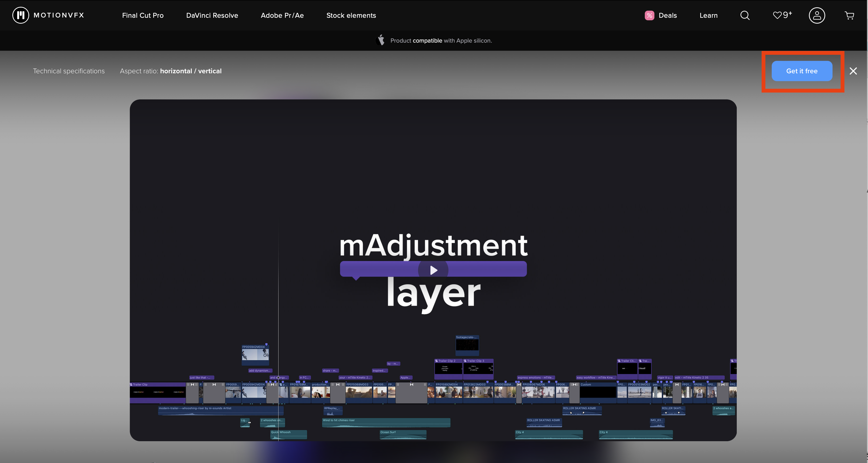Click the aspect ratio horizontal / vertical label

point(191,71)
